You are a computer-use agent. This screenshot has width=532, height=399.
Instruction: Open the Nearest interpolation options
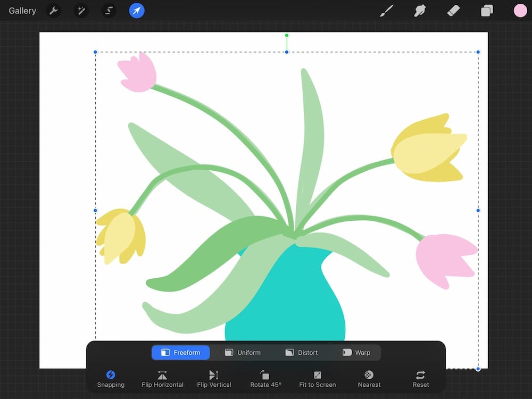(x=369, y=378)
